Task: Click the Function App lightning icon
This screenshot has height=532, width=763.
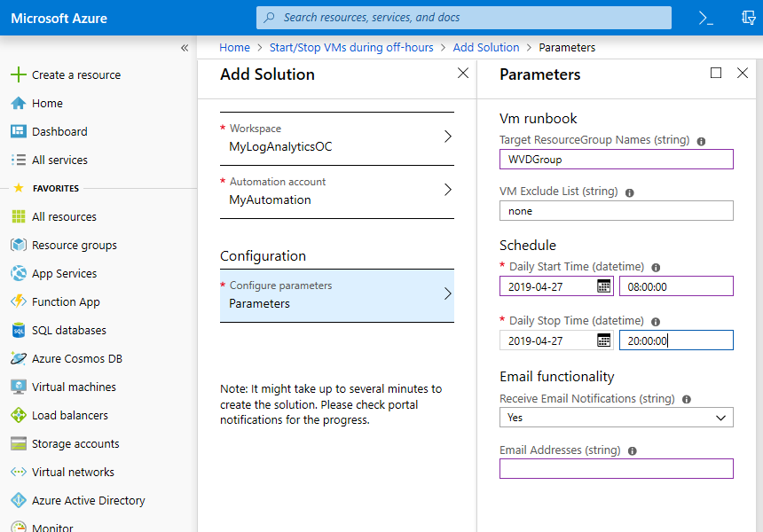Action: (19, 301)
